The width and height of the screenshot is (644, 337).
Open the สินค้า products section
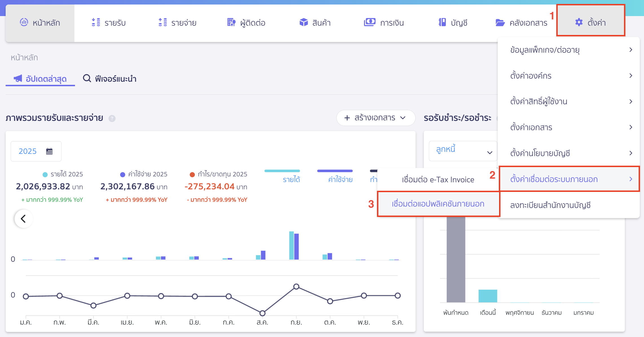315,23
